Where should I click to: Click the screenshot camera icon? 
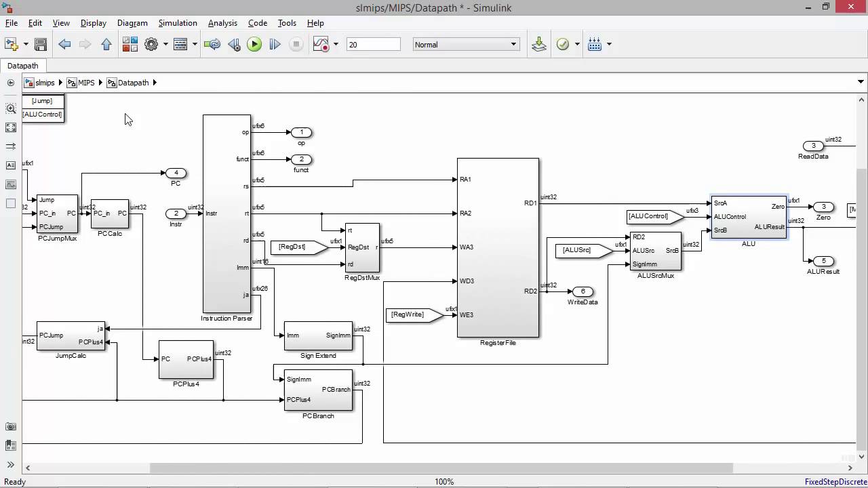click(x=11, y=426)
